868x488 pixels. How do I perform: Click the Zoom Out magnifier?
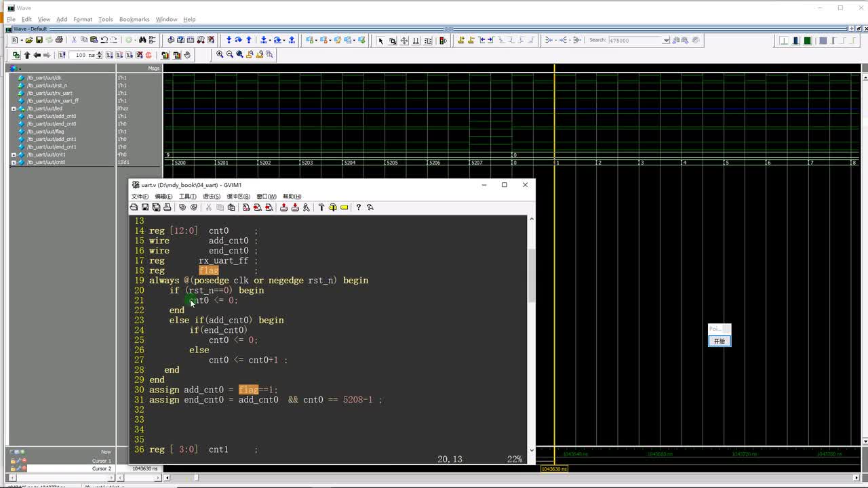click(x=229, y=55)
